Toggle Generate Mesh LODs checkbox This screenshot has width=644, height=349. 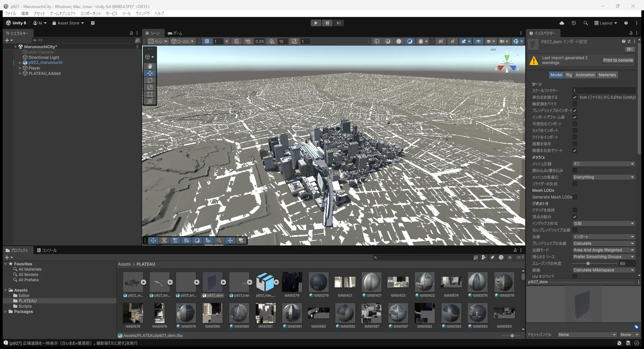[575, 197]
